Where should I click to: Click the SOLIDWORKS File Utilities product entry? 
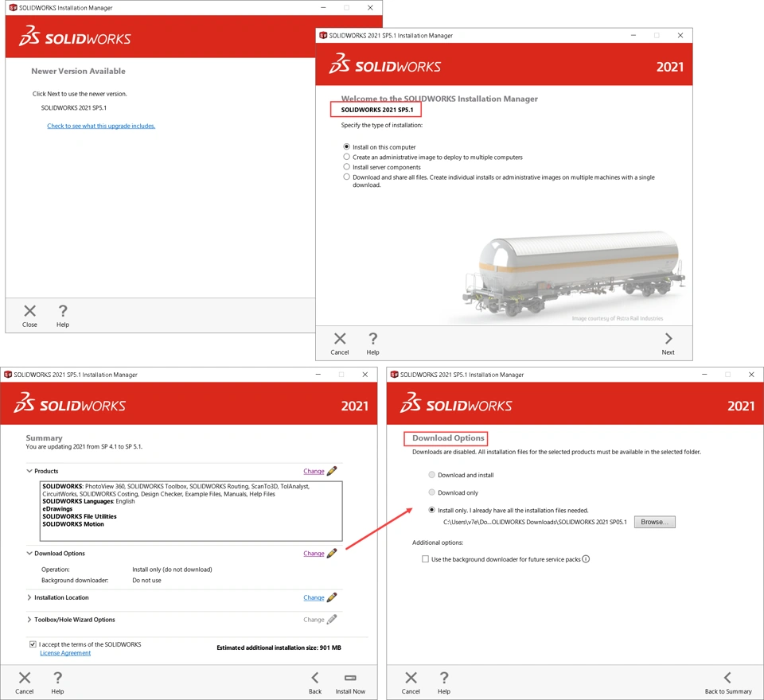[80, 516]
